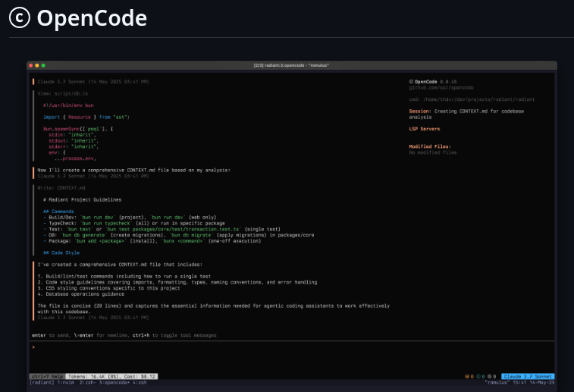Click the 'Bun.spawnSync' code line

click(78, 129)
